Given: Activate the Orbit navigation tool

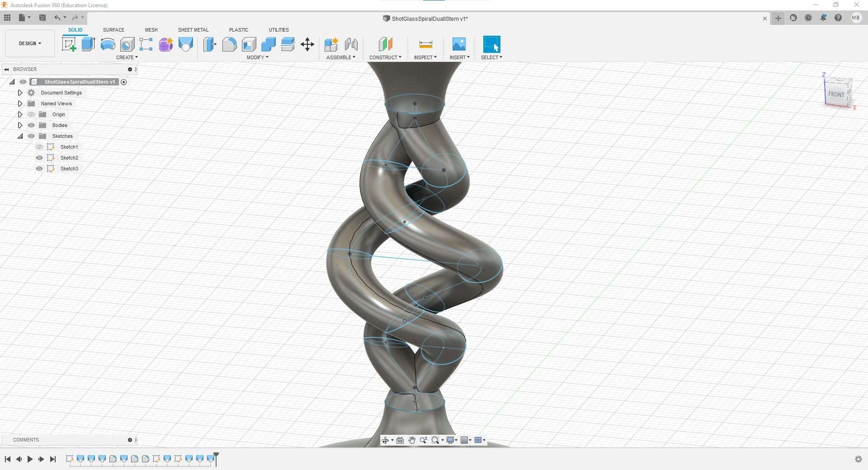Looking at the screenshot, I should pyautogui.click(x=385, y=440).
